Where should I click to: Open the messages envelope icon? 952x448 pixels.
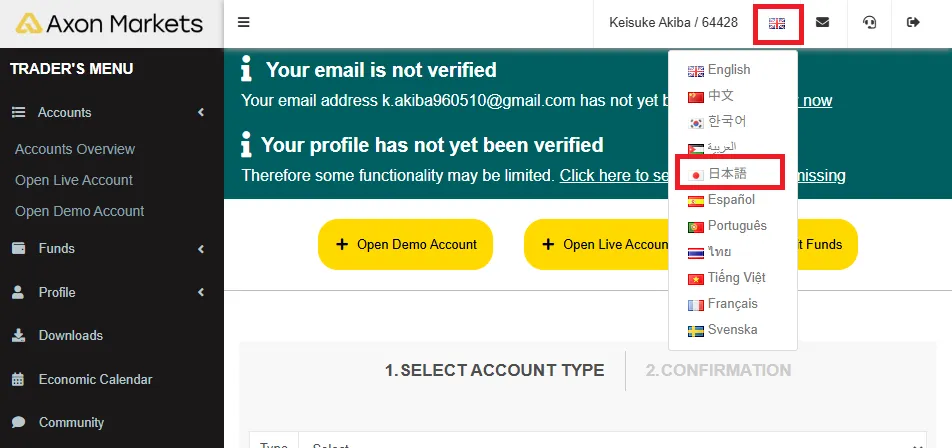(822, 23)
